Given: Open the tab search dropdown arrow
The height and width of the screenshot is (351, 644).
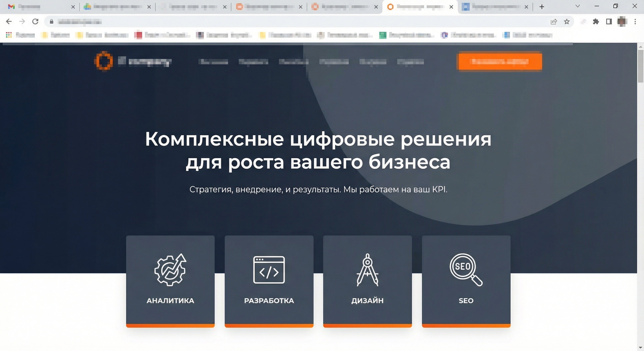Looking at the screenshot, I should (577, 6).
